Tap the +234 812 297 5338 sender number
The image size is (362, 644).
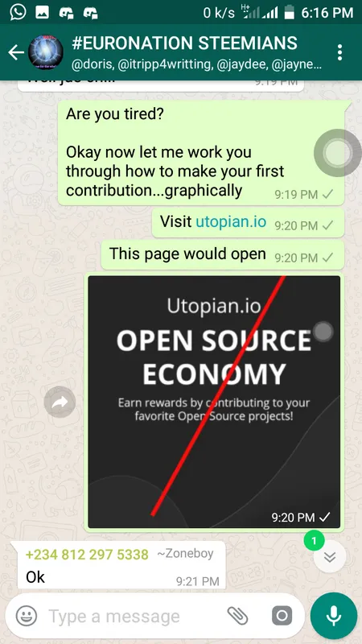(87, 555)
